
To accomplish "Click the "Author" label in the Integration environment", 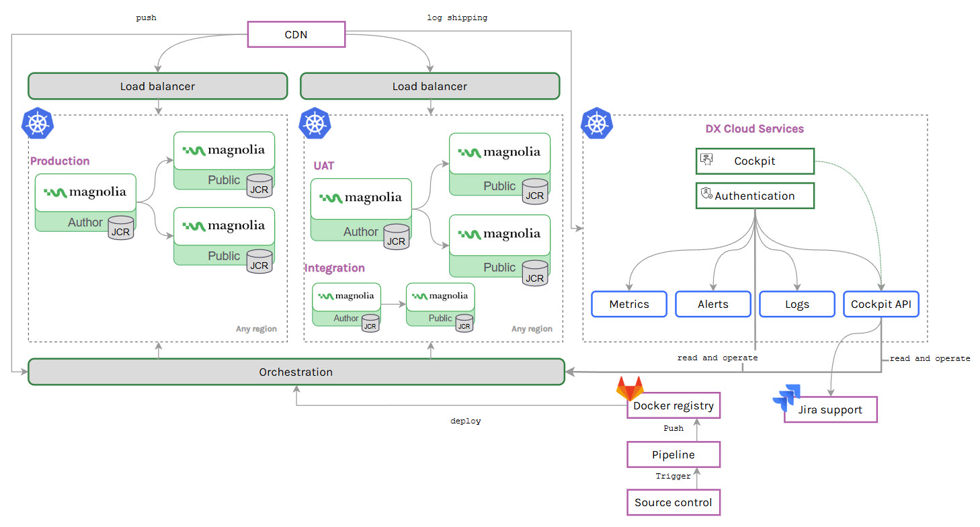I will (346, 318).
